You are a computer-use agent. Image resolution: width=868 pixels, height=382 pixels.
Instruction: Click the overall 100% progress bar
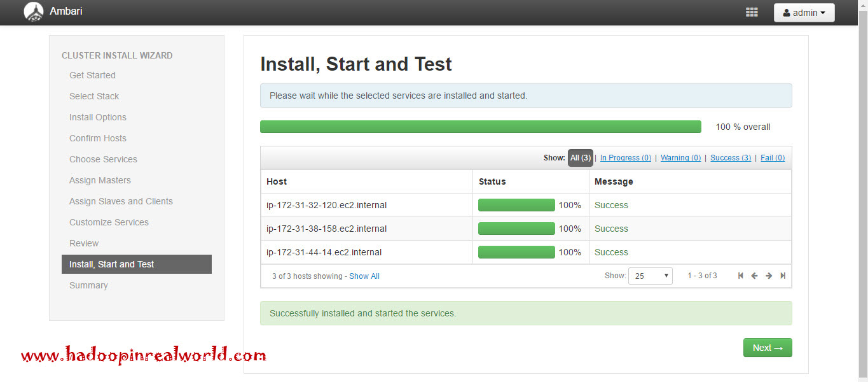(480, 127)
